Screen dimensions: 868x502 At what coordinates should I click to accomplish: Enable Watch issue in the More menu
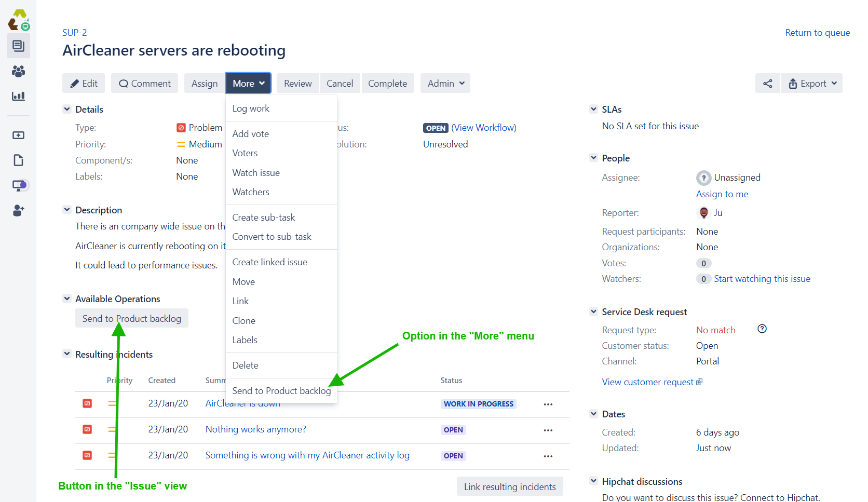256,172
